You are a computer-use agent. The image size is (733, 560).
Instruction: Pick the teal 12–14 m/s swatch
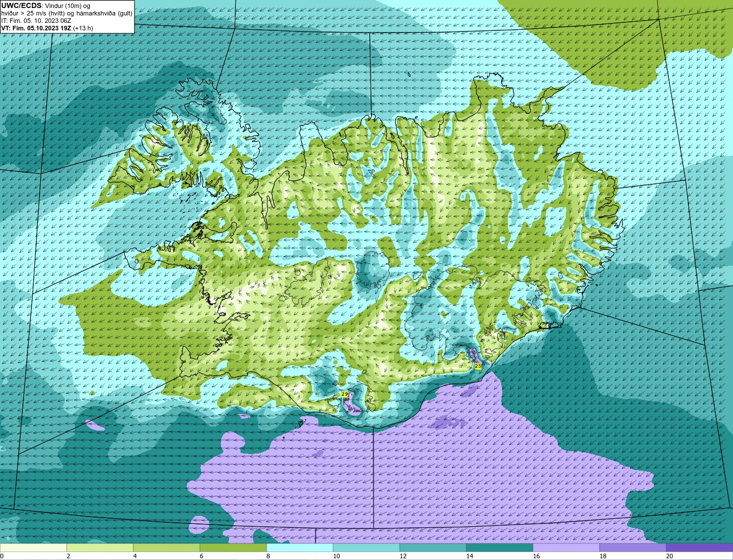pyautogui.click(x=433, y=548)
